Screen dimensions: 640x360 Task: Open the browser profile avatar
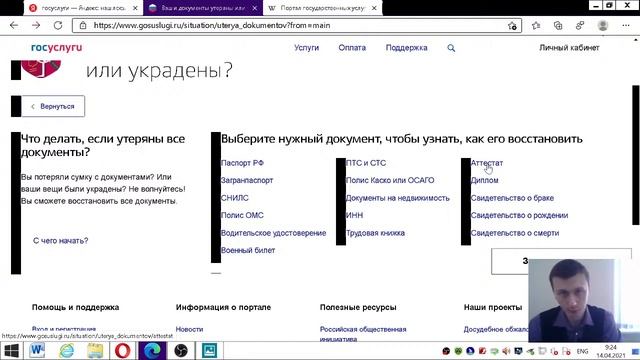603,26
